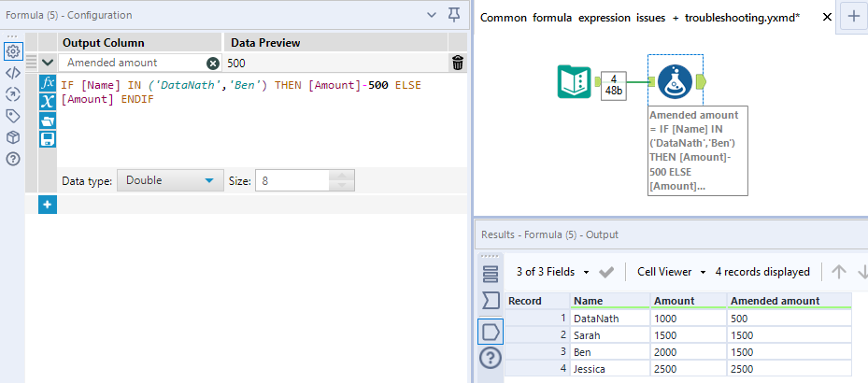
Task: Click the Amount column header
Action: [689, 301]
